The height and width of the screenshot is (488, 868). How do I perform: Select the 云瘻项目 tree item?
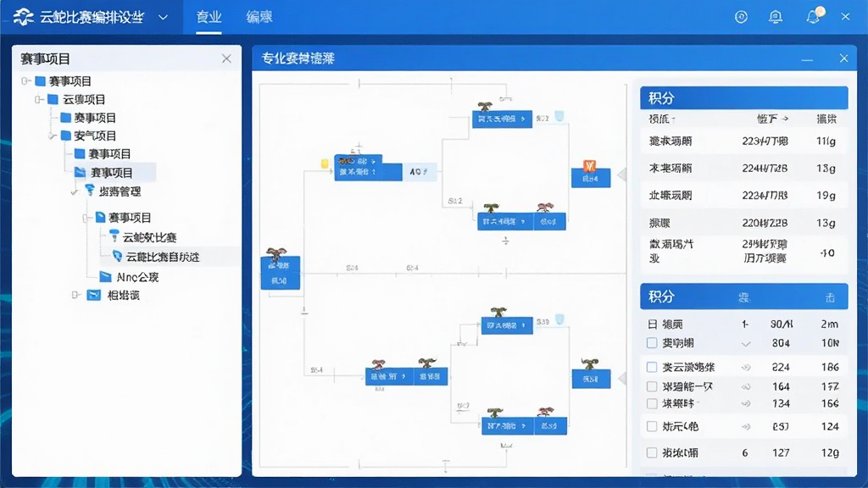[x=84, y=100]
